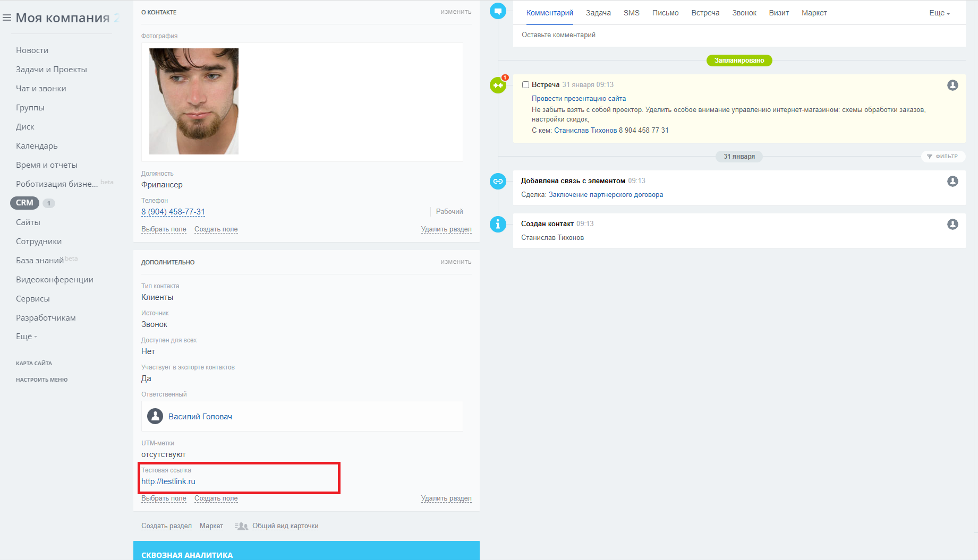Expand the Ещё item in left sidebar
The width and height of the screenshot is (978, 560).
coord(27,337)
